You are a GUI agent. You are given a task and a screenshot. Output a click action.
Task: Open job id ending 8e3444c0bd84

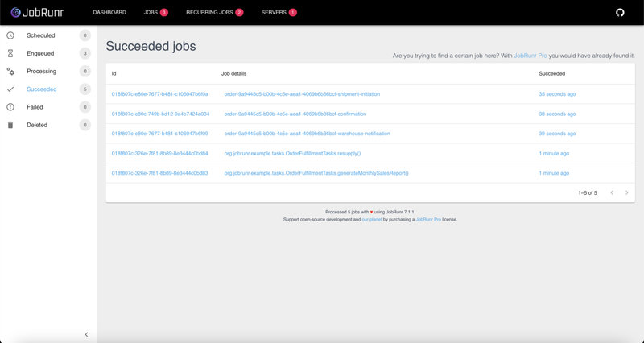[x=159, y=153]
